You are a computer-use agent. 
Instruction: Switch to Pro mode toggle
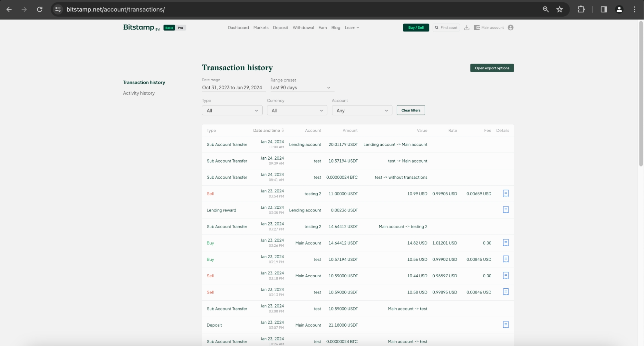180,28
